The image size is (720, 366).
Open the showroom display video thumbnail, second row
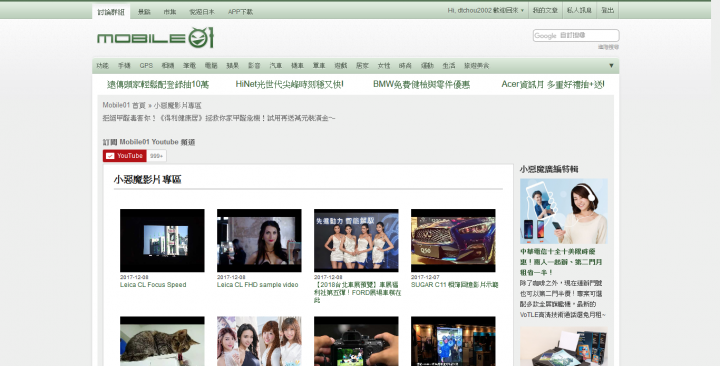(x=453, y=341)
